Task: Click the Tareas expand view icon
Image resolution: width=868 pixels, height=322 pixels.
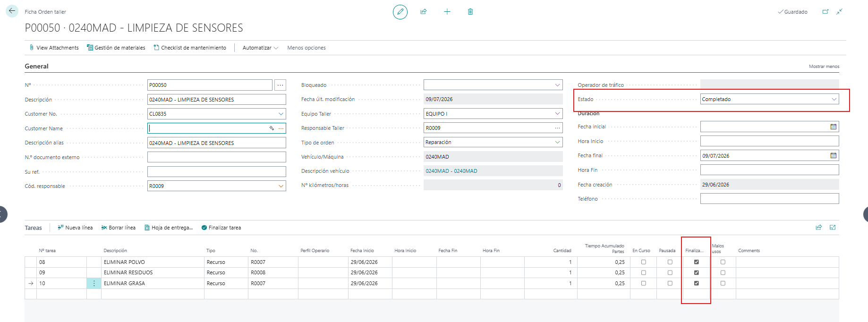Action: [x=833, y=228]
